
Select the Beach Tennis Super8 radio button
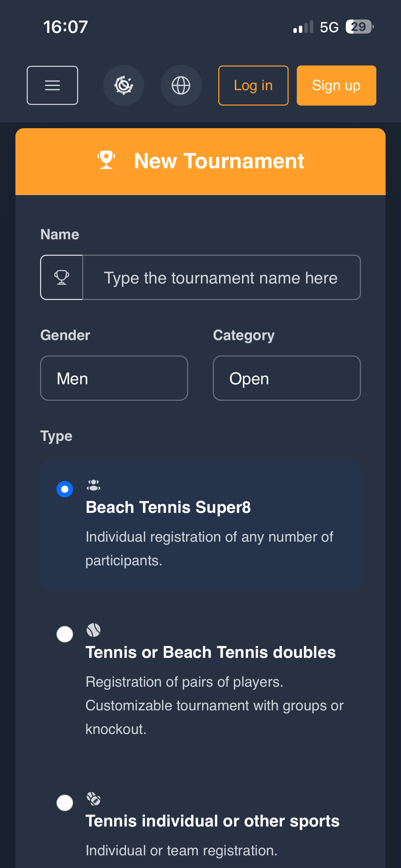[65, 489]
